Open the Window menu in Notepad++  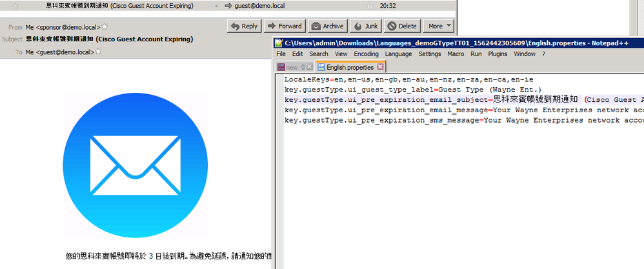tap(525, 54)
